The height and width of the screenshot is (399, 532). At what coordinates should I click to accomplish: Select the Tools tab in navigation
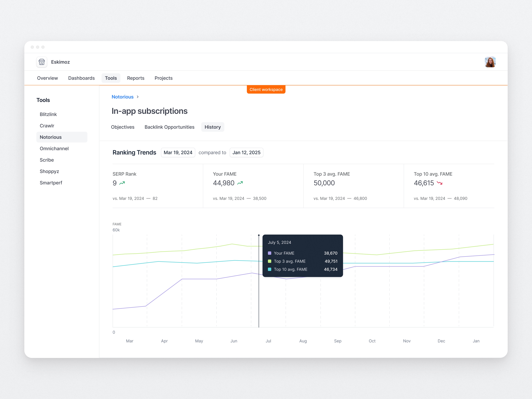pos(111,78)
